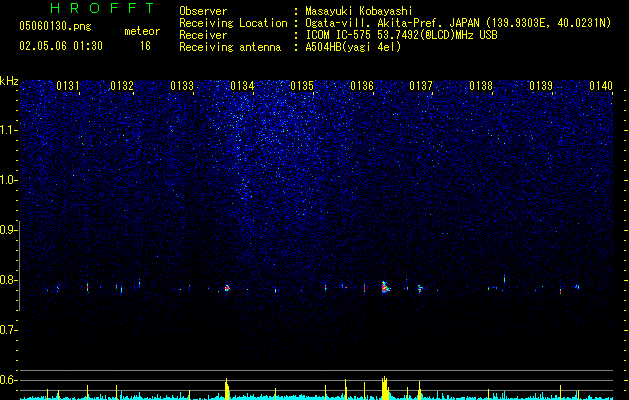Click the tallest yellow power peak after 0136
This screenshot has height=400, width=629.
tap(385, 388)
